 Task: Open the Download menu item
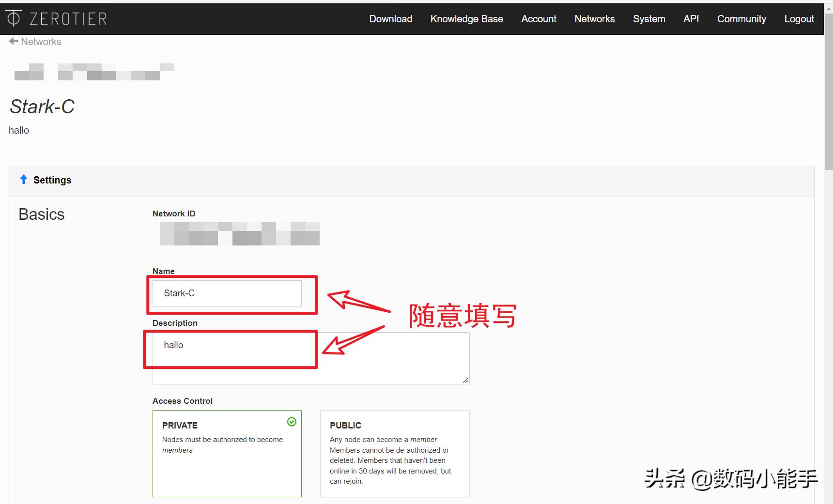point(390,18)
